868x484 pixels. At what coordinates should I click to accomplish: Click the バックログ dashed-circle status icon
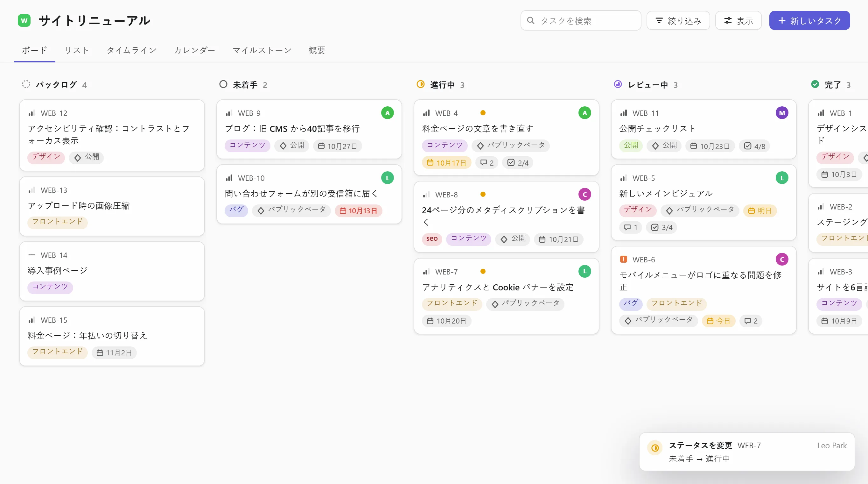click(26, 84)
